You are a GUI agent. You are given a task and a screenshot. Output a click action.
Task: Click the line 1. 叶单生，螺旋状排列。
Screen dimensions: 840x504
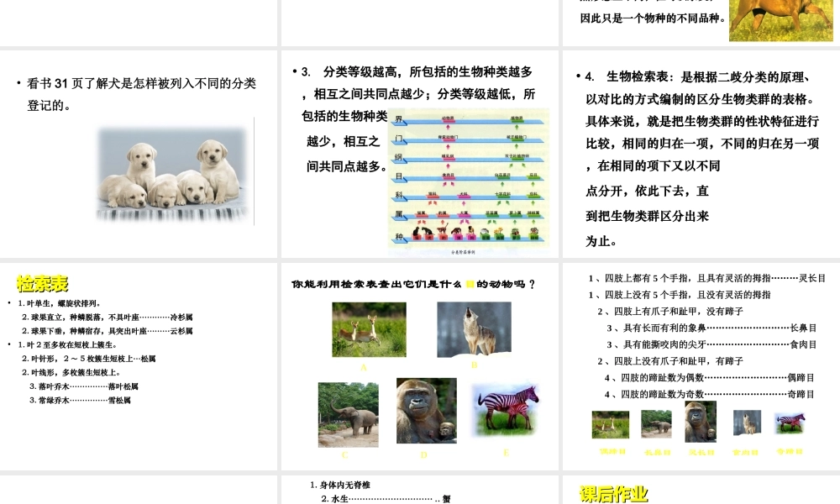[60, 303]
